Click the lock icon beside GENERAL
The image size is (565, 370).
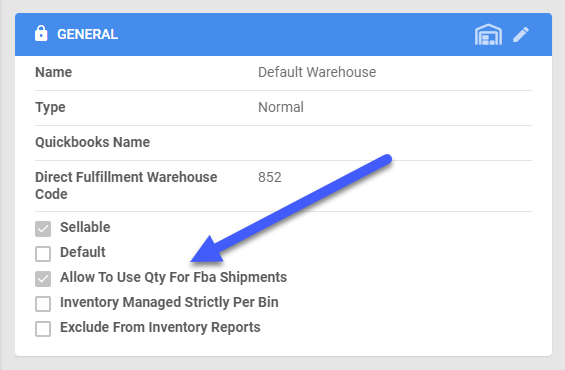[41, 34]
